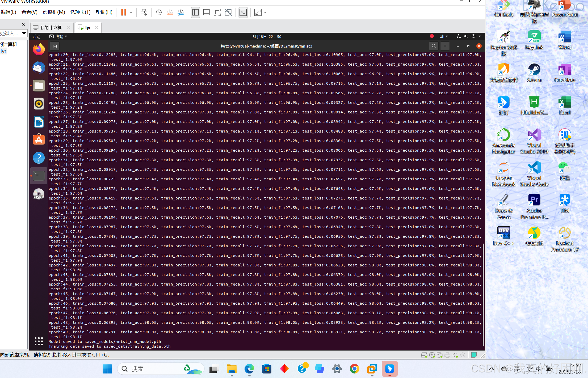Click the terminal search icon
The height and width of the screenshot is (378, 588).
434,46
